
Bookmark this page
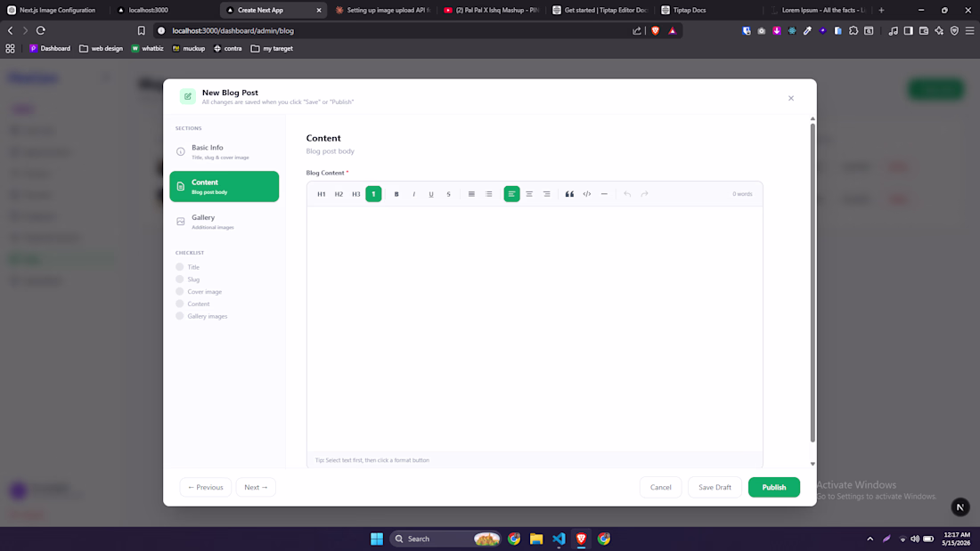pyautogui.click(x=142, y=30)
